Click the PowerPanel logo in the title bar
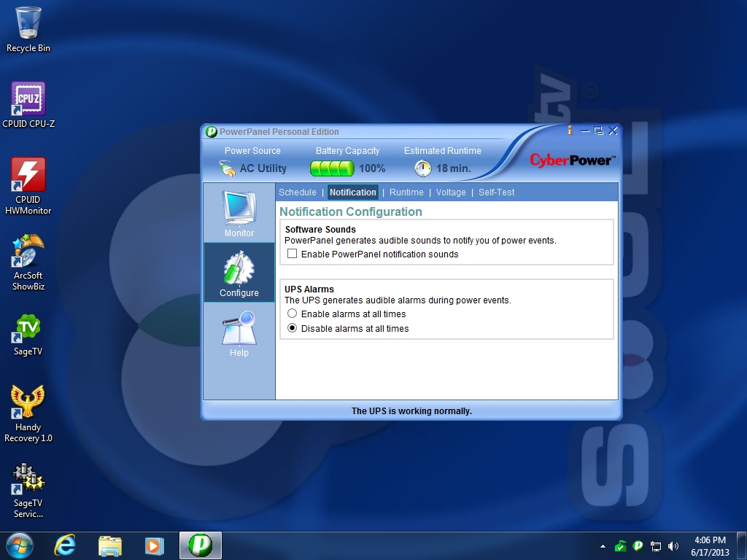 tap(211, 131)
